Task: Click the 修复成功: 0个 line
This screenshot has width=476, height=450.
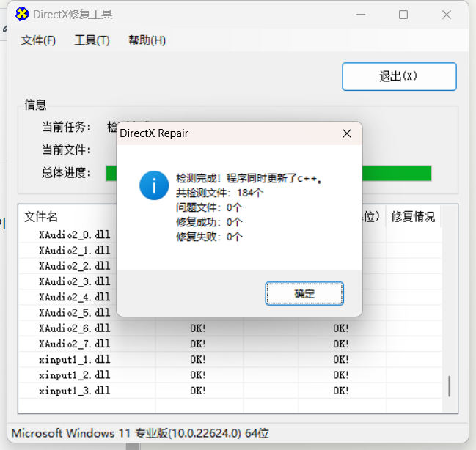Action: click(x=209, y=222)
